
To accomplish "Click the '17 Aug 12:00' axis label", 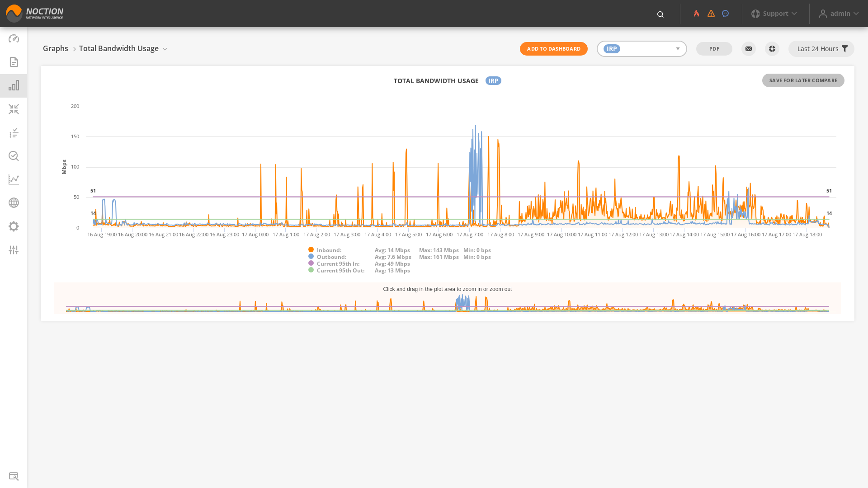I will (x=623, y=235).
